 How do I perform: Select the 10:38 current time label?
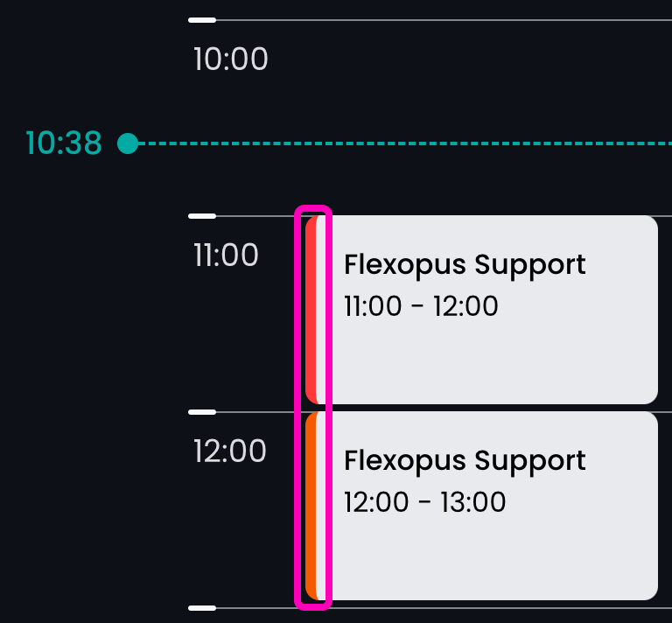pos(64,143)
